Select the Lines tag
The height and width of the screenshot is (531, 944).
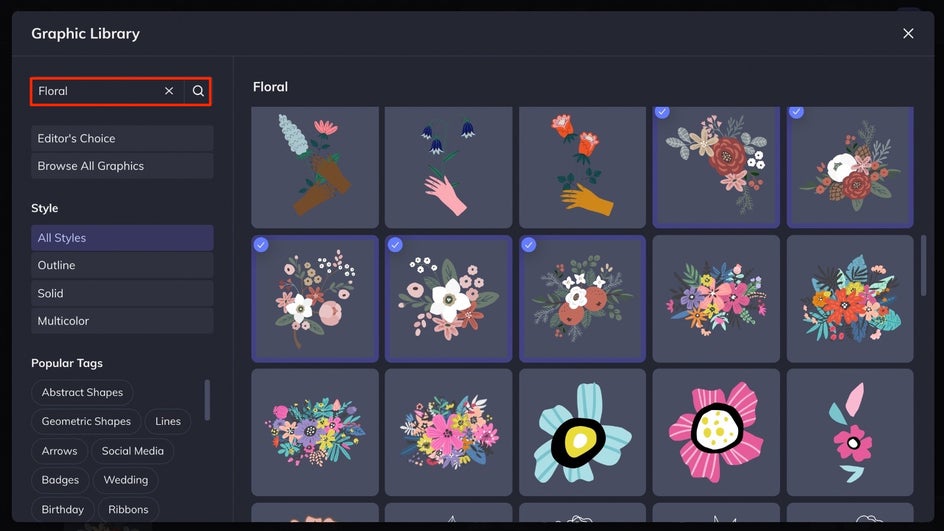168,421
